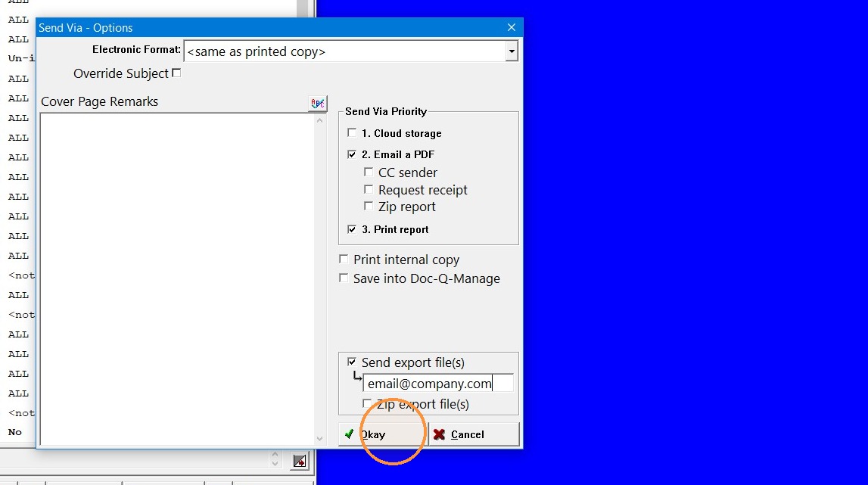The height and width of the screenshot is (485, 868).
Task: Enable the Request receipt checkbox
Action: (x=369, y=189)
